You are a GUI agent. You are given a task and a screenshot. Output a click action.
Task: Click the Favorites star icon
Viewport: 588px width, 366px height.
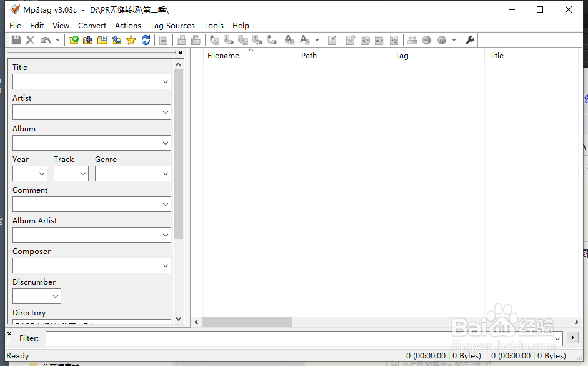point(131,40)
